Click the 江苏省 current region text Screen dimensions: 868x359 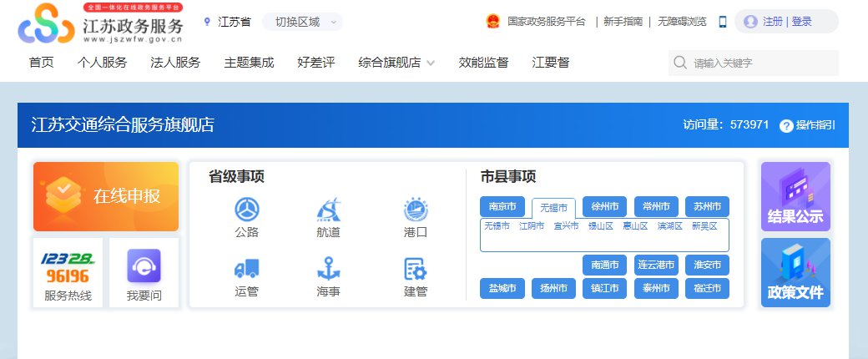click(x=235, y=23)
